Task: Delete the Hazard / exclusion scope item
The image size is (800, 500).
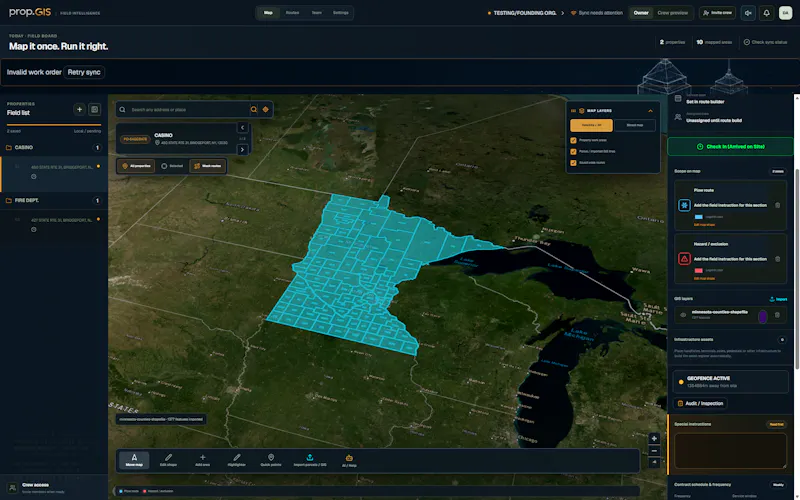Action: pos(778,259)
